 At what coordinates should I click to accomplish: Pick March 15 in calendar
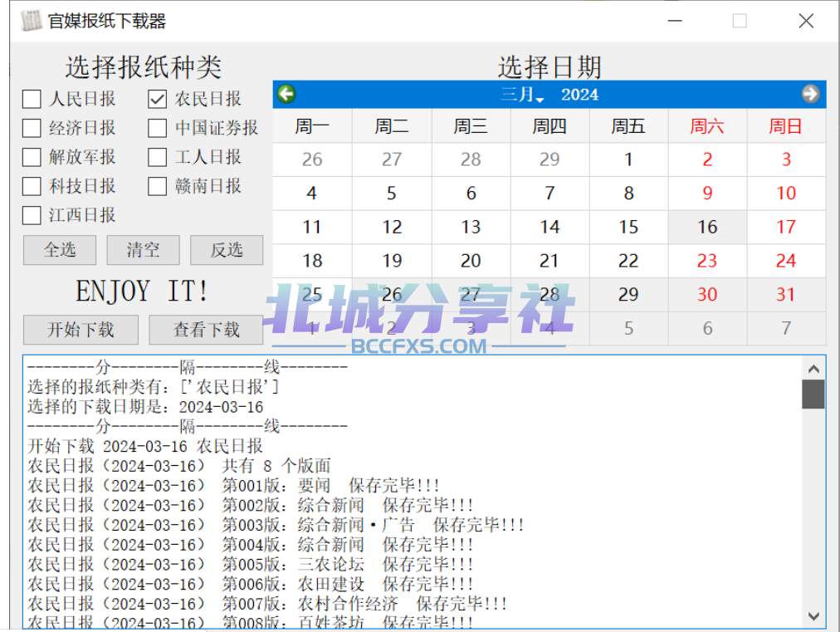[628, 227]
